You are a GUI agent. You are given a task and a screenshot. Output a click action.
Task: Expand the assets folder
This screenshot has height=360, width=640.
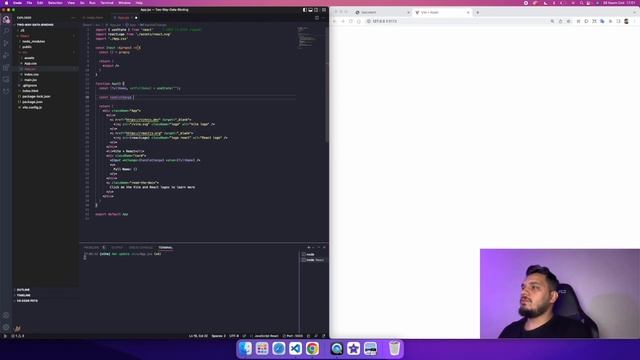[29, 58]
